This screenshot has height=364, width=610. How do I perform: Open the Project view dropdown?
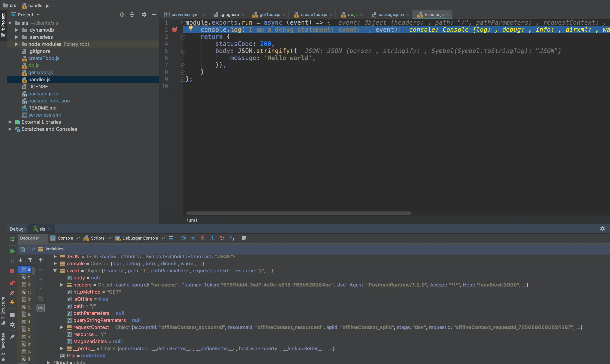pos(38,15)
